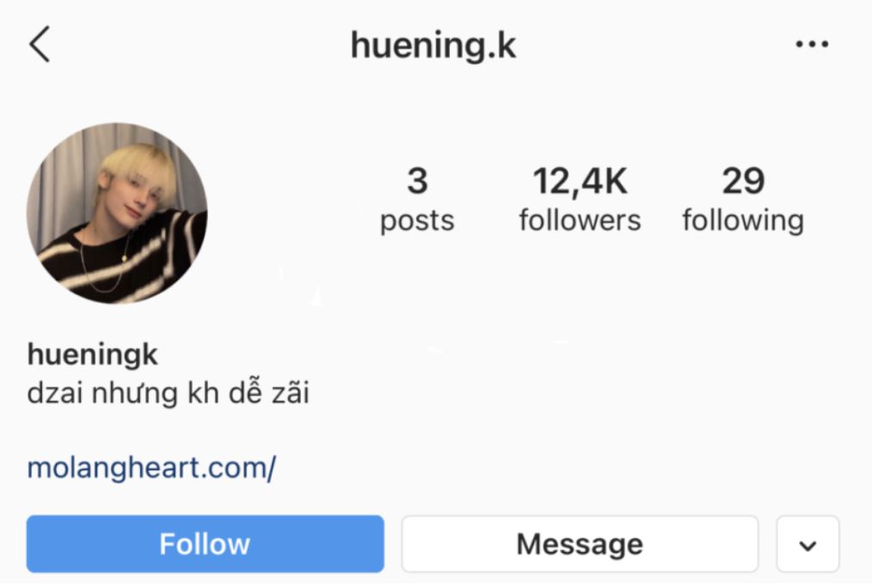This screenshot has height=588, width=872.
Task: Open the molangheart.com link
Action: point(151,468)
